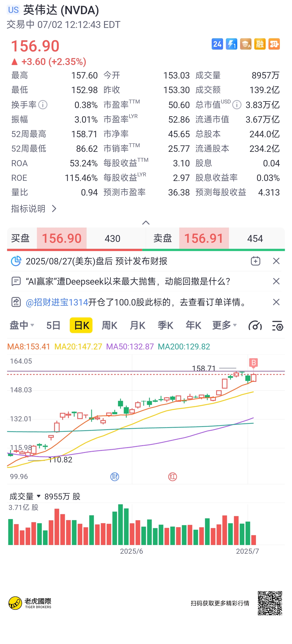Collapse the stock details panel
Image resolution: width=292 pixels, height=644 pixels.
coord(146,222)
